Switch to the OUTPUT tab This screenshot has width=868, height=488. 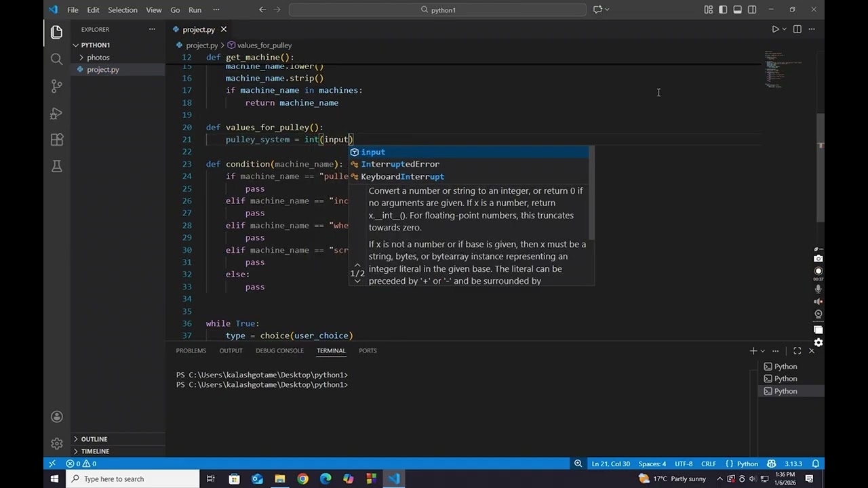231,350
